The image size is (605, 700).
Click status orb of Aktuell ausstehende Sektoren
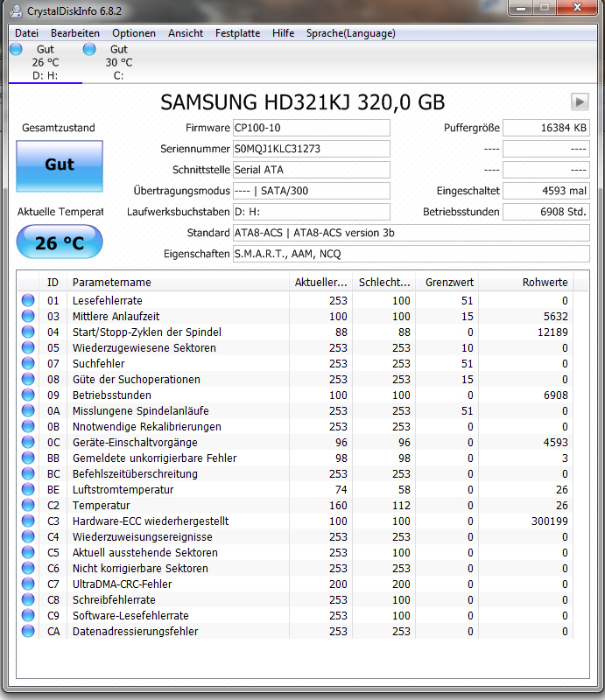[x=28, y=553]
